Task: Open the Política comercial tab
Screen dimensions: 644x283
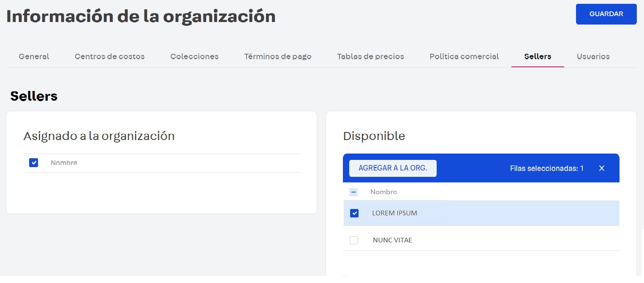Action: [464, 56]
